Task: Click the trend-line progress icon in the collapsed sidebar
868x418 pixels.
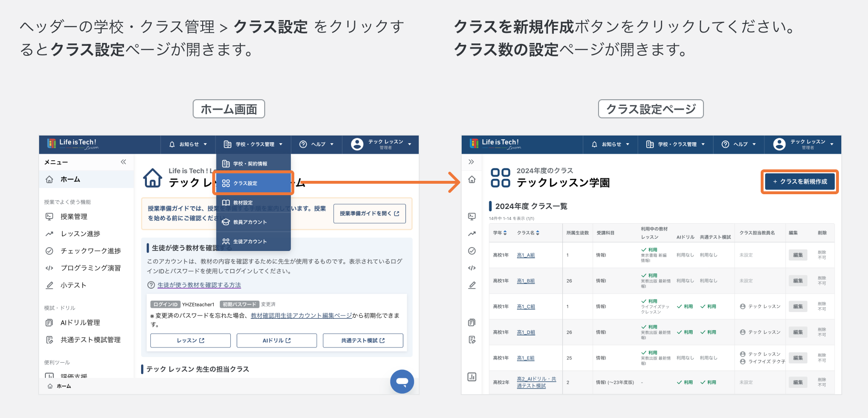Action: click(472, 234)
